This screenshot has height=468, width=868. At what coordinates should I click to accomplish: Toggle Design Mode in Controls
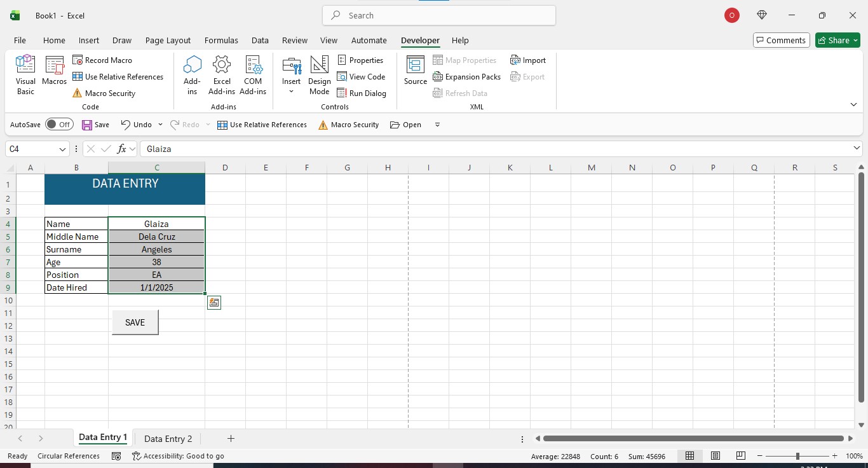pyautogui.click(x=319, y=75)
